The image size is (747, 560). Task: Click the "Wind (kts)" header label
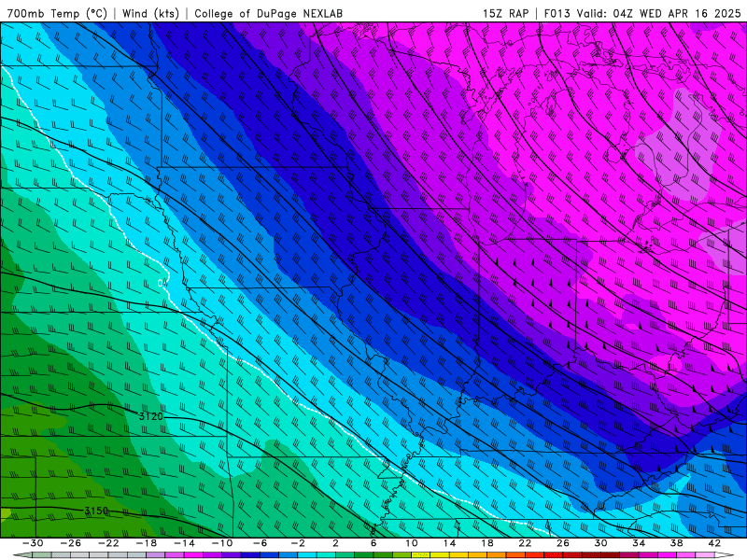tap(150, 13)
